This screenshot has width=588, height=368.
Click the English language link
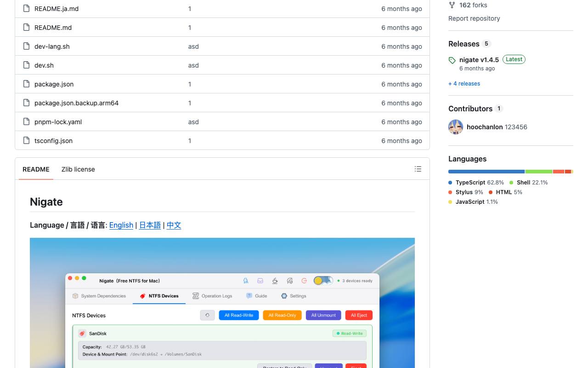(x=121, y=225)
